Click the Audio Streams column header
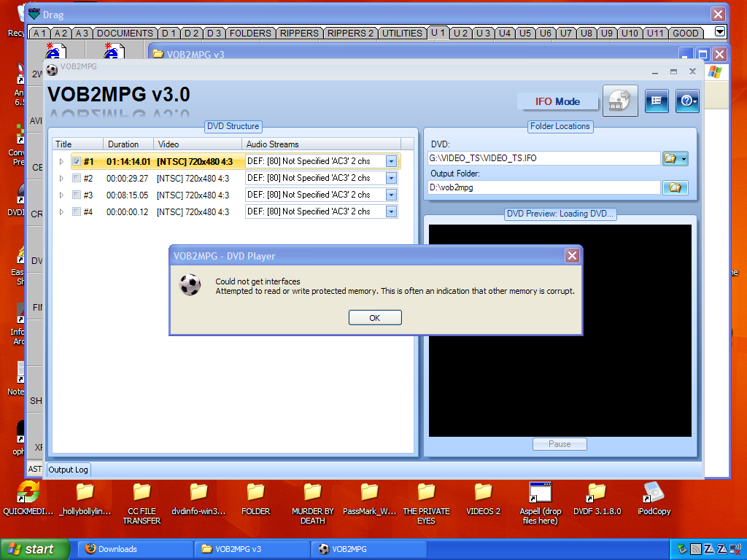The height and width of the screenshot is (560, 747). [322, 144]
